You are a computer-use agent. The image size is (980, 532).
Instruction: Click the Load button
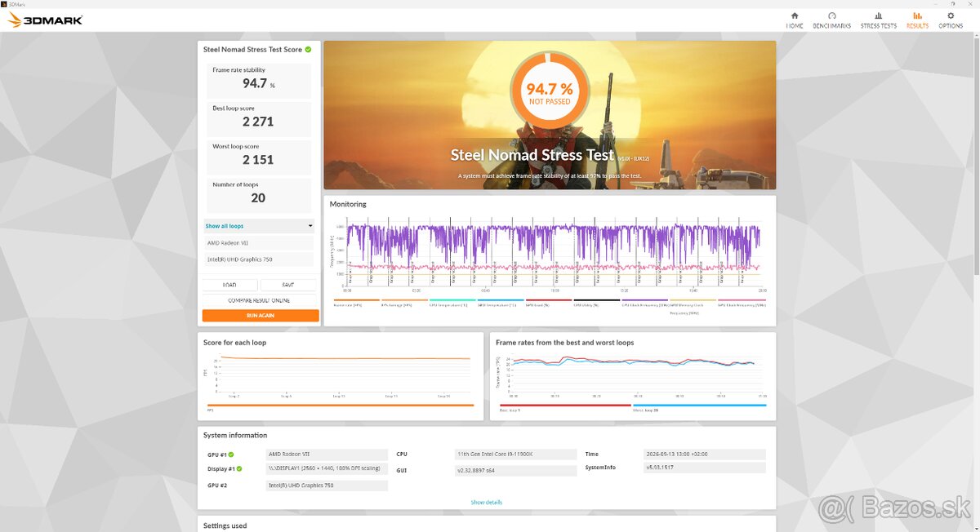[229, 285]
